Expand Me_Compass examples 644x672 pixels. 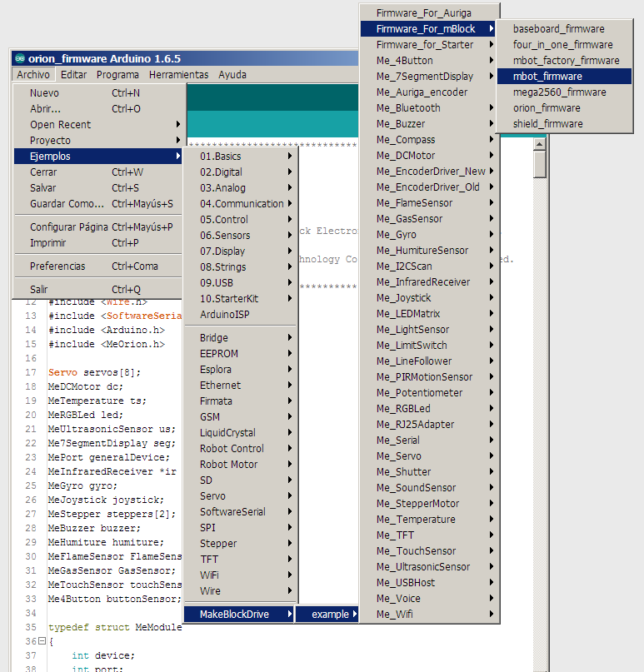[x=429, y=140]
